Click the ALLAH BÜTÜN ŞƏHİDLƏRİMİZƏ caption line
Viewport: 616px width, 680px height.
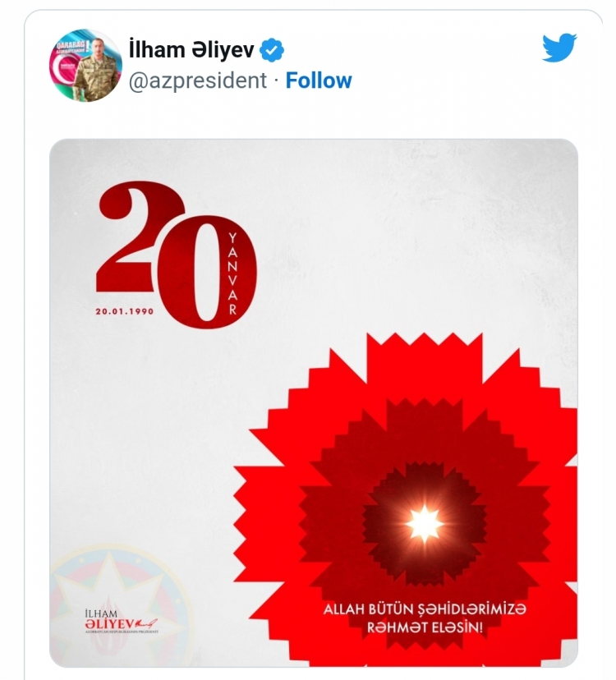425,609
